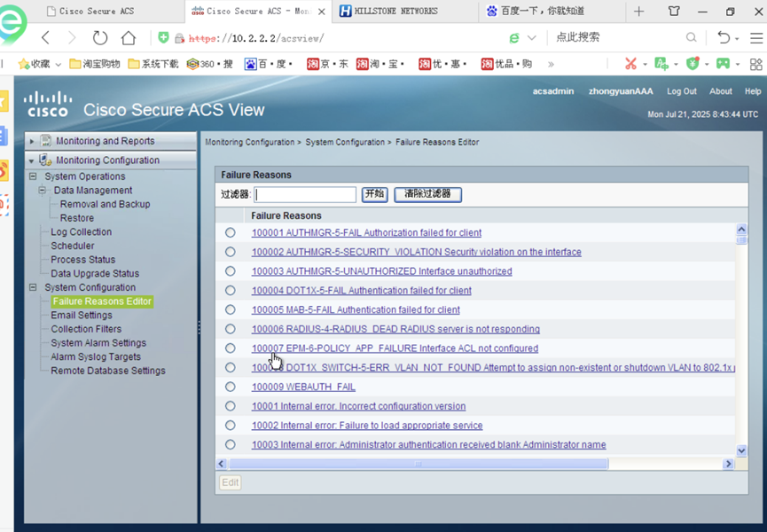This screenshot has height=532, width=767.
Task: Open 10002 Failure to load service link
Action: click(367, 426)
